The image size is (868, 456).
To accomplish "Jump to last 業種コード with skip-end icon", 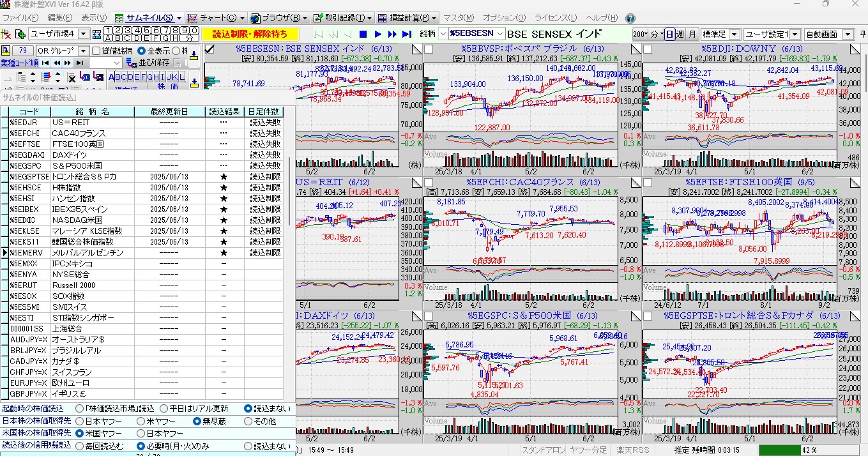I will point(79,63).
